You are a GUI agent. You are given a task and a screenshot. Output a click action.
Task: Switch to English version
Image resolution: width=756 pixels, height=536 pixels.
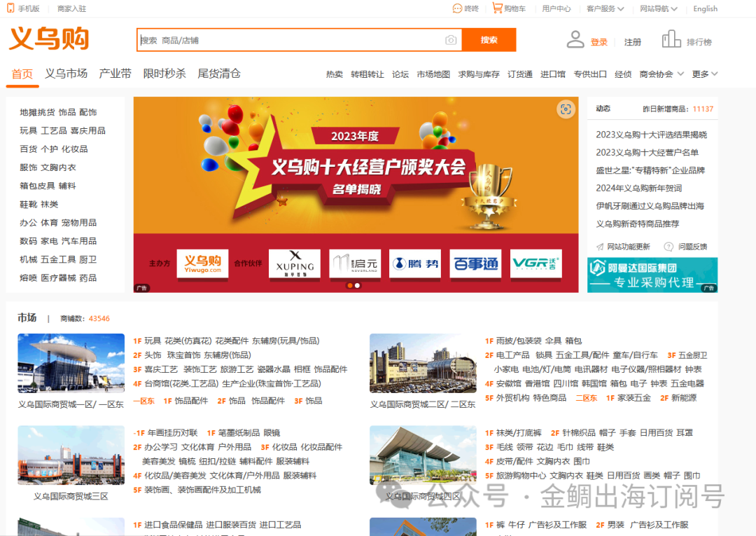pos(706,8)
